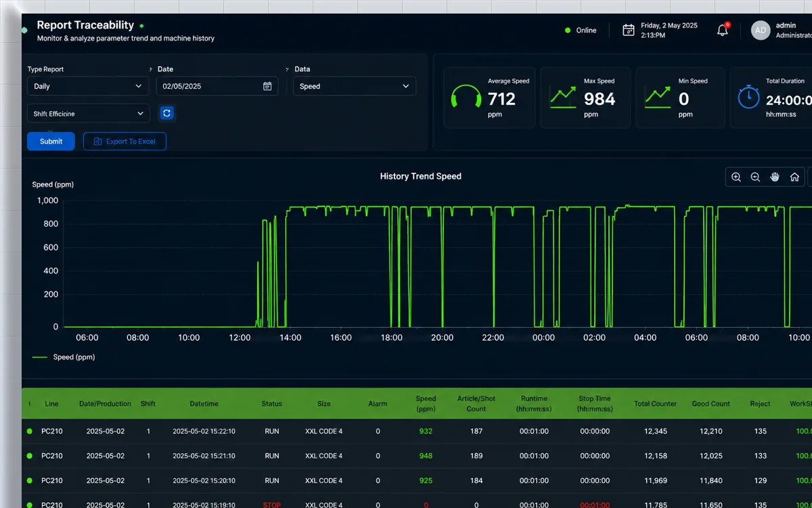Click the green status dot of the 15:21:10 row
Screen dimensions: 812x508
pos(29,456)
